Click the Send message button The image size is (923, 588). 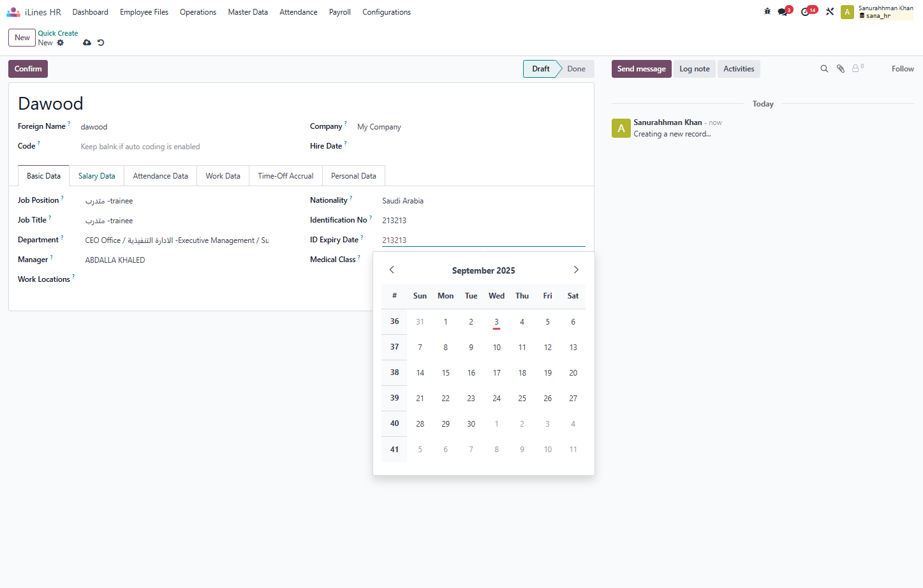(x=641, y=69)
